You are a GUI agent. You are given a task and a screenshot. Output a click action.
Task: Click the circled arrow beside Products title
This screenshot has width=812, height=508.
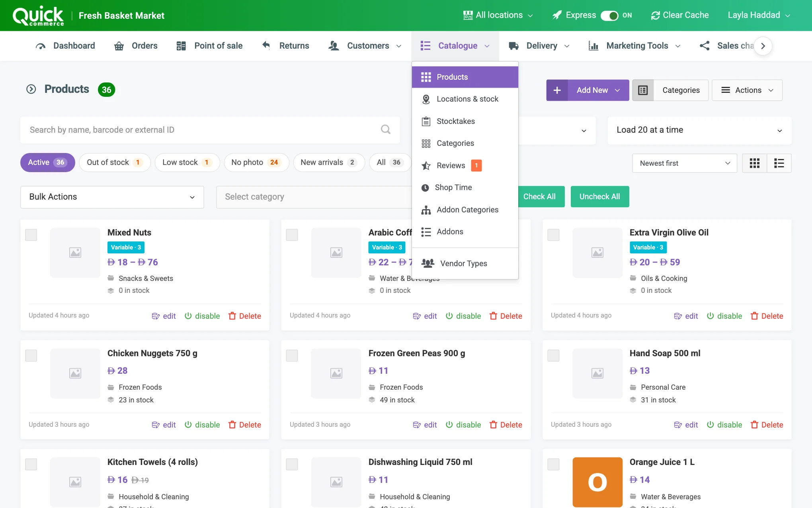31,89
